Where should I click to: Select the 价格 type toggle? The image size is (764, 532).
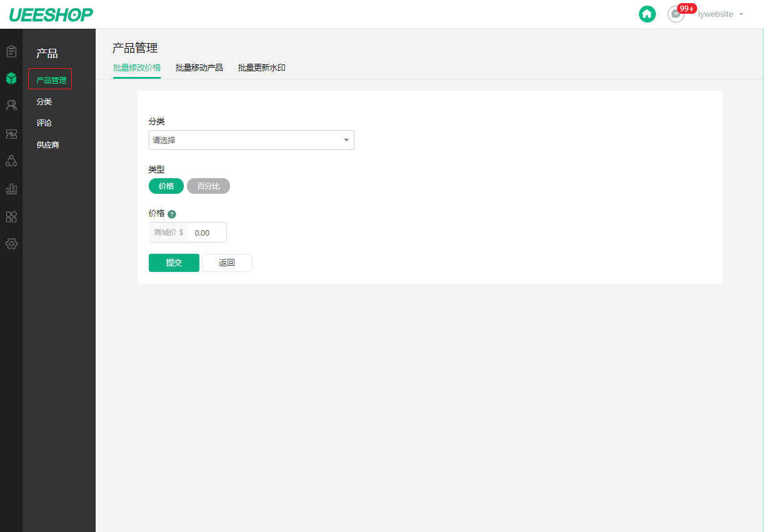166,186
